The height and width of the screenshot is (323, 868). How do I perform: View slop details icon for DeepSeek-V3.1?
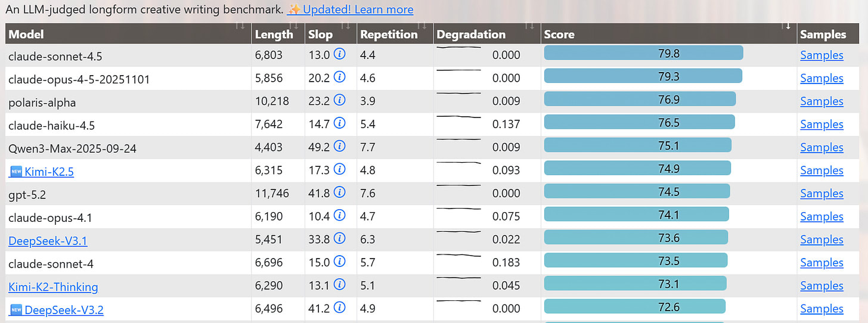coord(340,239)
